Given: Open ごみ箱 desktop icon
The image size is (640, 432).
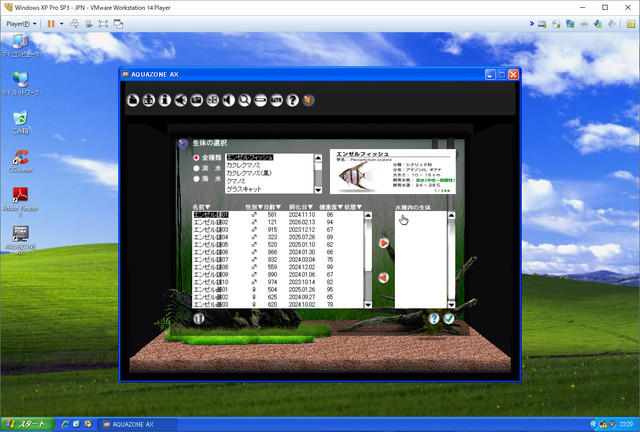Looking at the screenshot, I should [x=20, y=122].
